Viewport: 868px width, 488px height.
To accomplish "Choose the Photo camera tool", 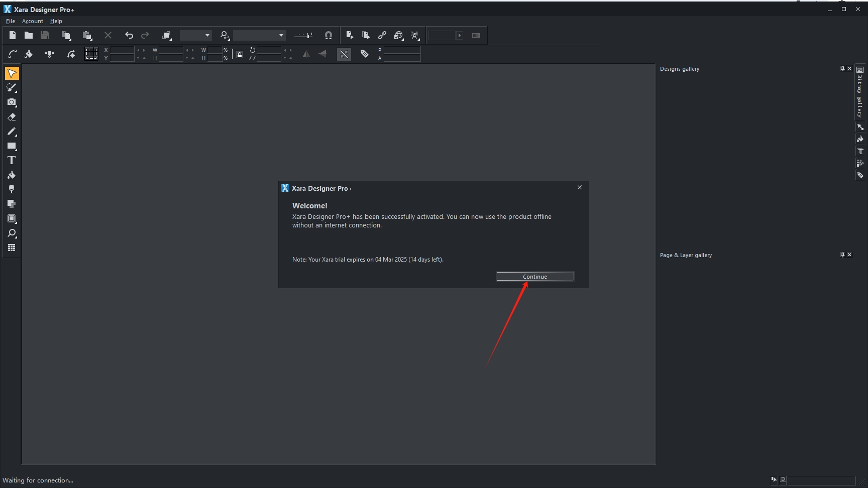I will [x=12, y=102].
